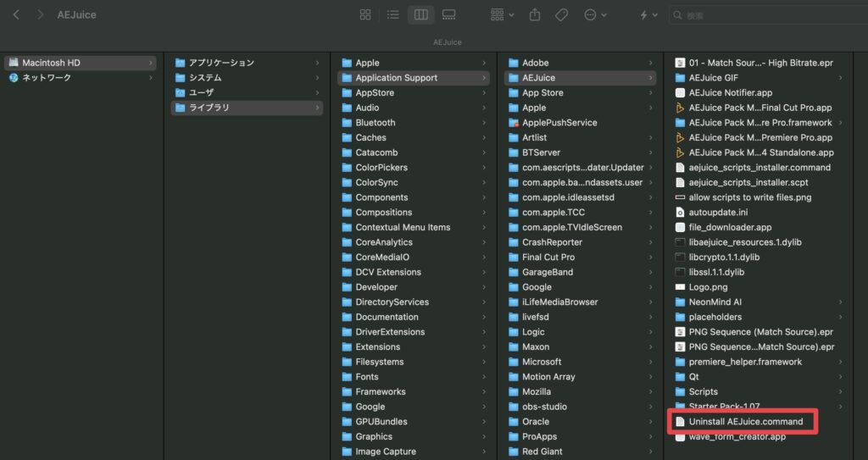
Task: Select the Application Support folder
Action: (x=414, y=77)
